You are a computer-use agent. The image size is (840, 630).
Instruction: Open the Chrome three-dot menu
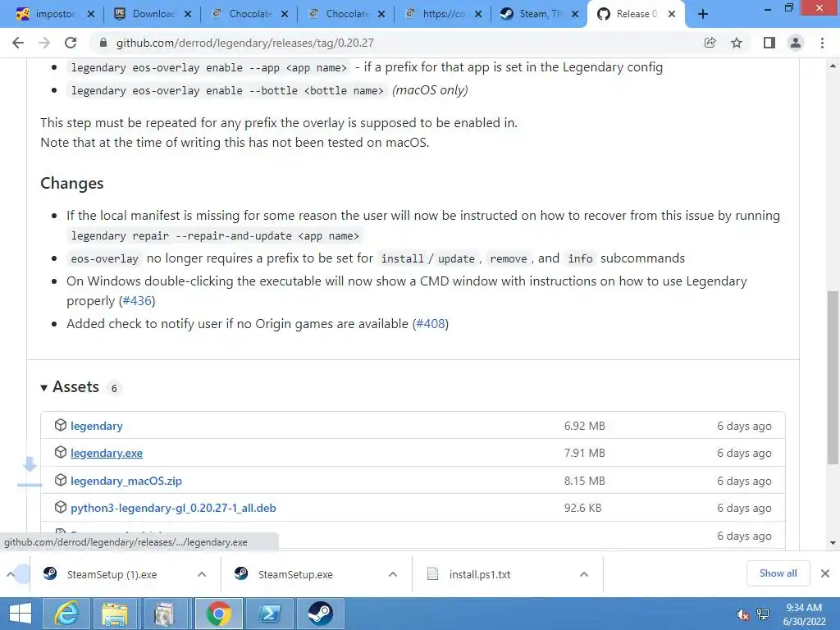click(x=822, y=43)
